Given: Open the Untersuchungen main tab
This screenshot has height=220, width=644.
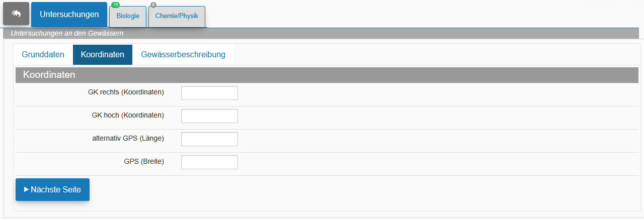Looking at the screenshot, I should coord(69,15).
